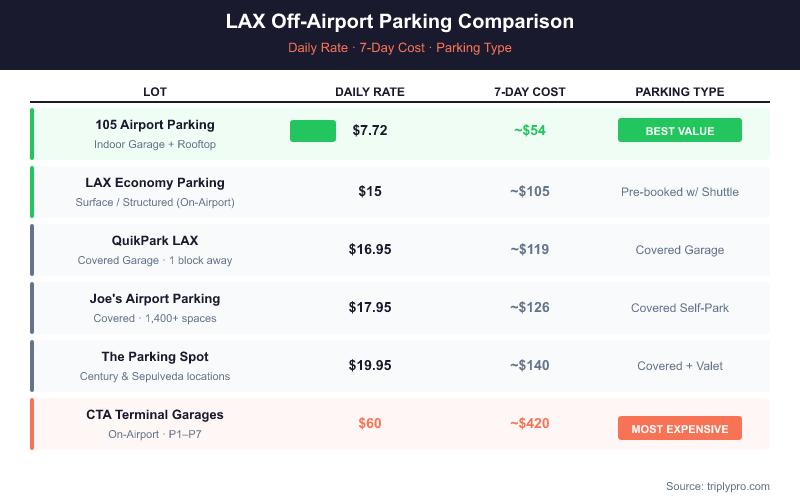Click the green swatch beside $7.72
Viewport: 800px width, 500px height.
313,131
